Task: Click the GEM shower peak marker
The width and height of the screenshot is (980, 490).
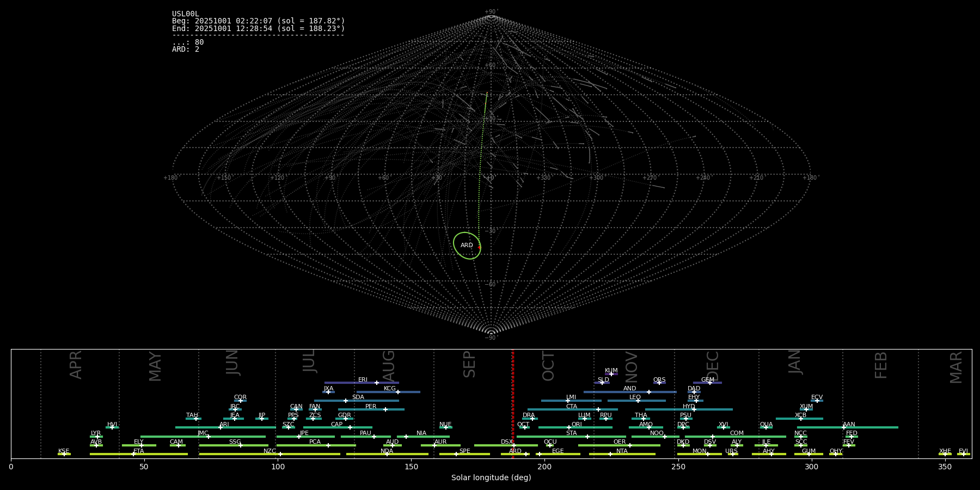Action: 709,383
